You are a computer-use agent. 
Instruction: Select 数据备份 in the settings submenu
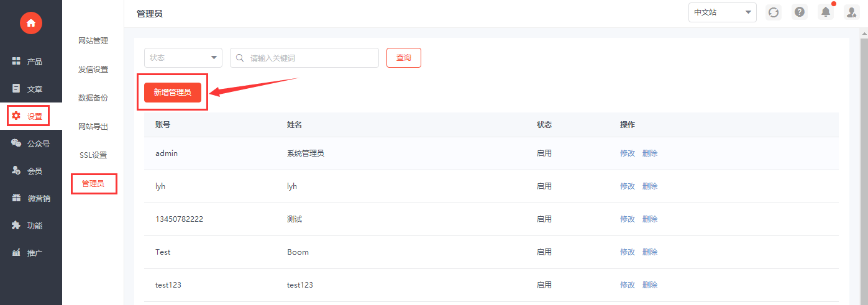[x=93, y=98]
